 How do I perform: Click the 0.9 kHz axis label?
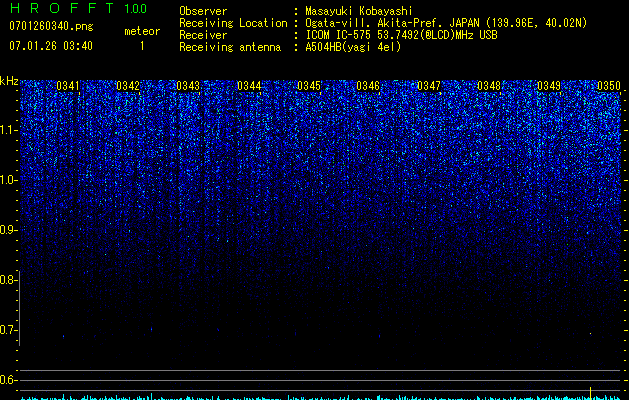click(x=9, y=230)
